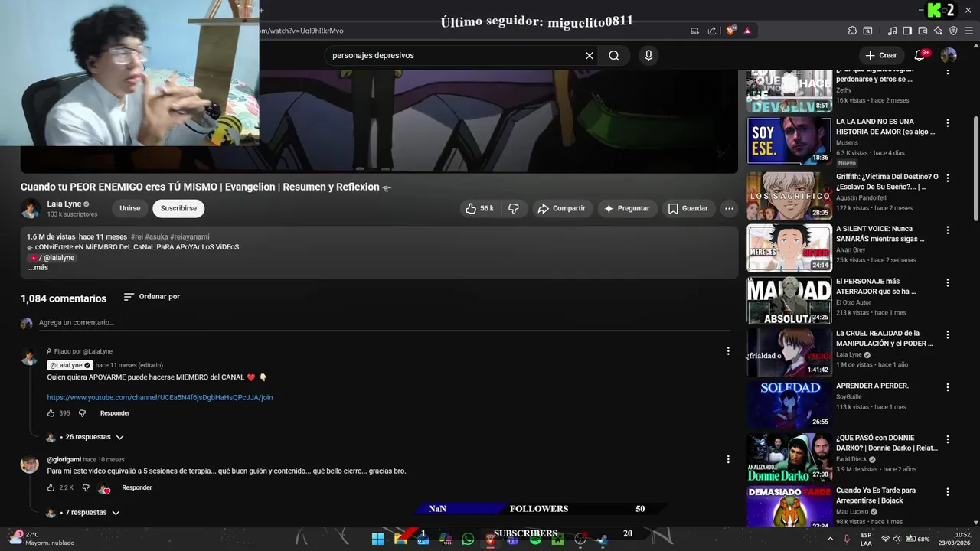Like the pinned @LaiaLyne comment
The width and height of the screenshot is (980, 551).
[51, 413]
